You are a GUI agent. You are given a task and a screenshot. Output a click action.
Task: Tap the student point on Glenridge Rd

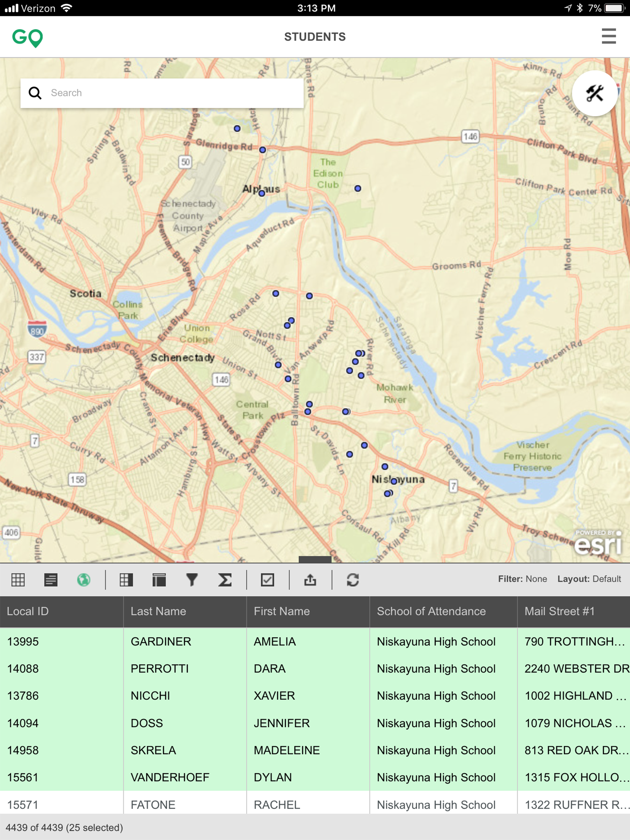263,150
